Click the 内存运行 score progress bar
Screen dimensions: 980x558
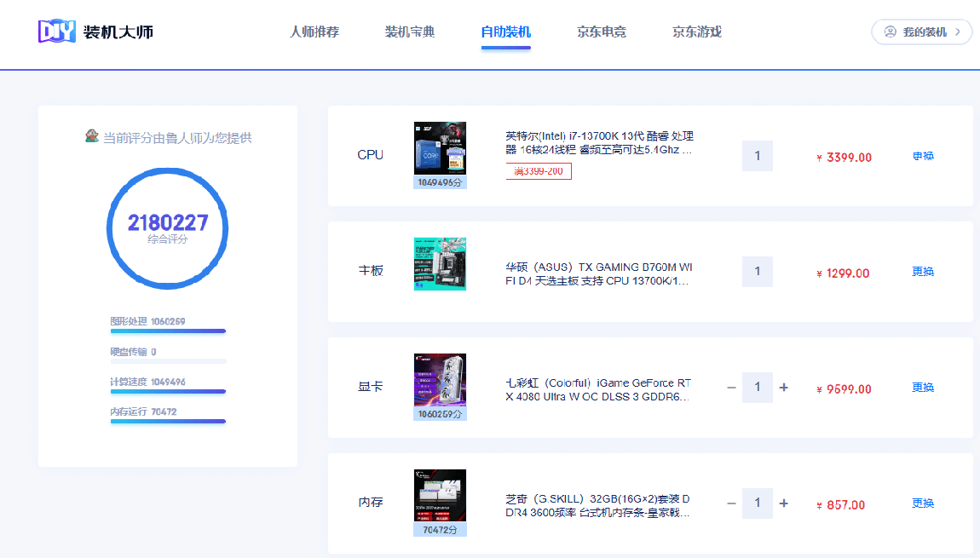(x=168, y=421)
